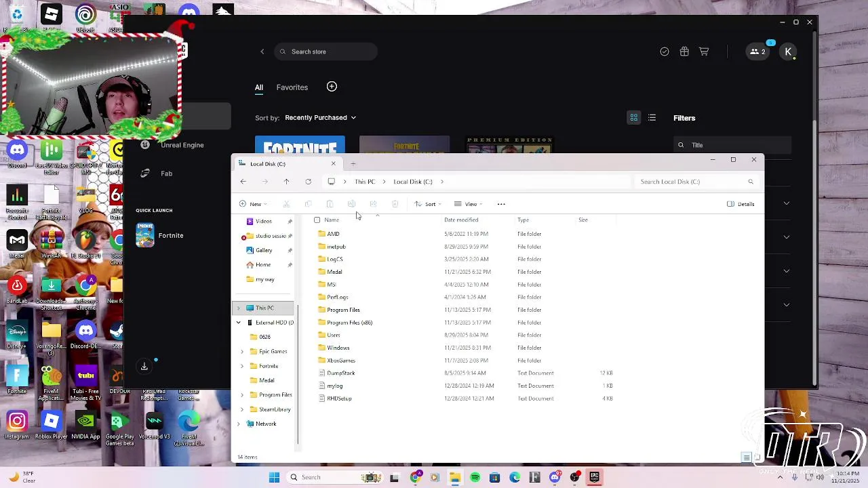
Task: Select the DumpStack text document
Action: coord(340,373)
